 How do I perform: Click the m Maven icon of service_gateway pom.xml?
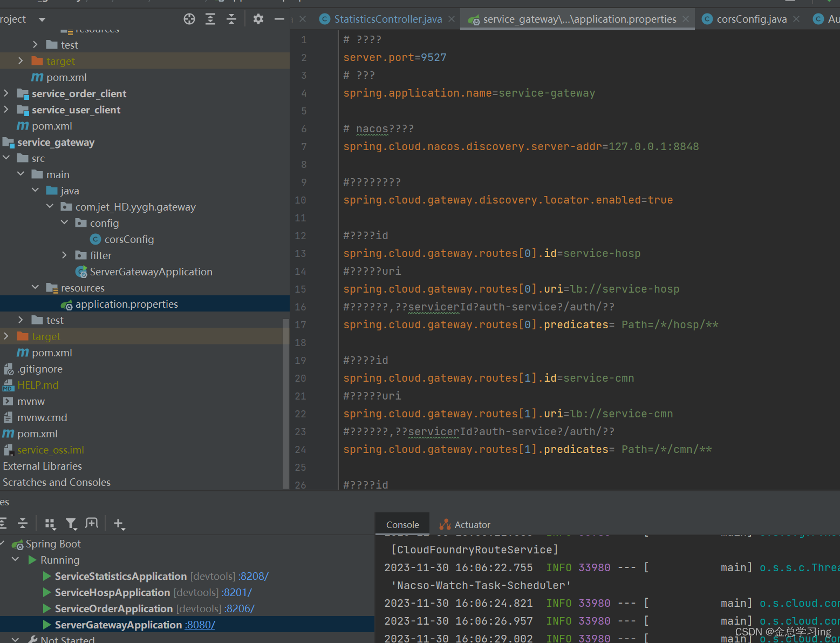(23, 353)
